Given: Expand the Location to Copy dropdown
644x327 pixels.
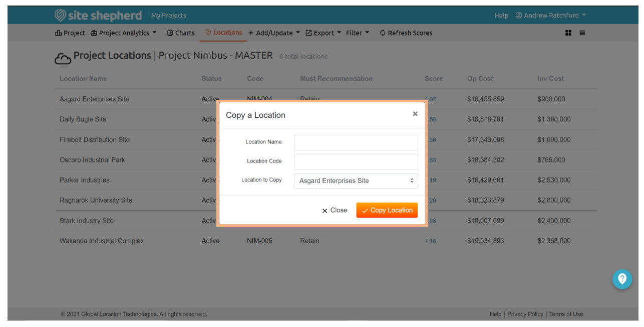Looking at the screenshot, I should point(356,181).
